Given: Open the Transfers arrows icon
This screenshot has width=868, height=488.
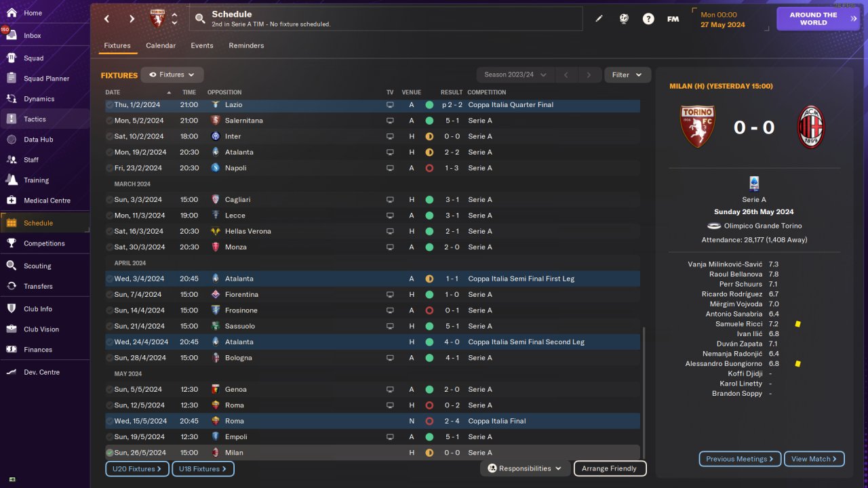Looking at the screenshot, I should tap(12, 286).
